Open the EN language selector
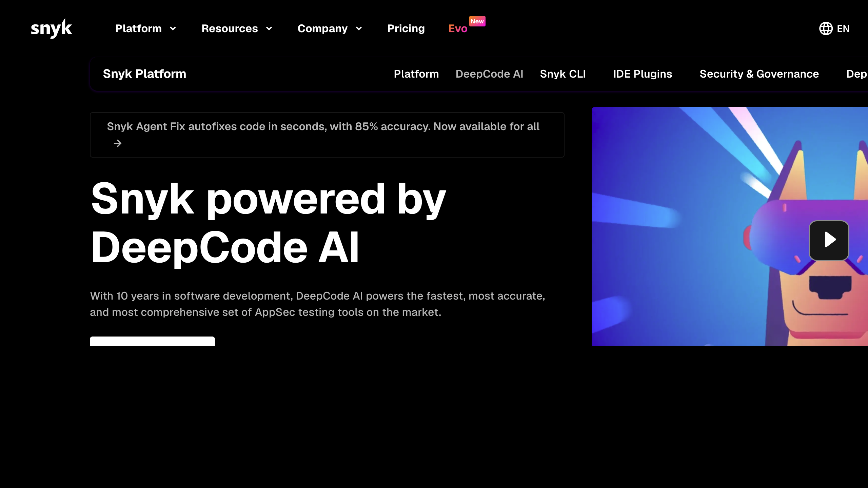Viewport: 868px width, 488px height. 843,28
